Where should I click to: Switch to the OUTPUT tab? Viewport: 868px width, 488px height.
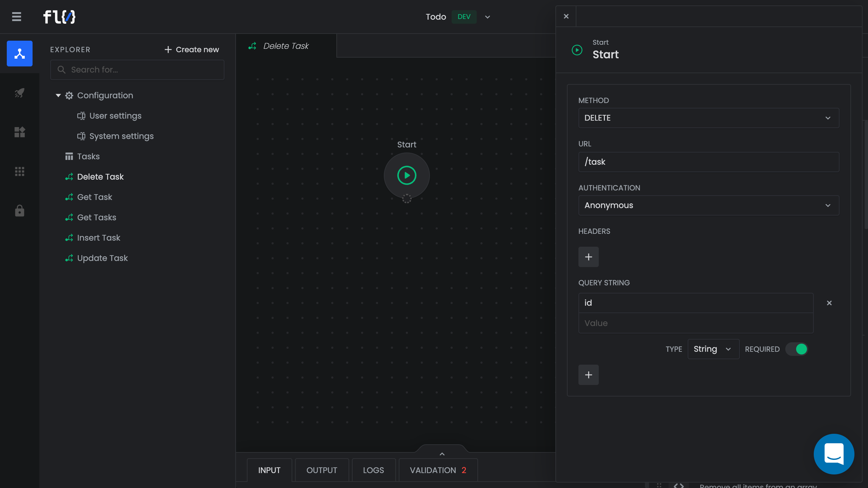pyautogui.click(x=322, y=470)
